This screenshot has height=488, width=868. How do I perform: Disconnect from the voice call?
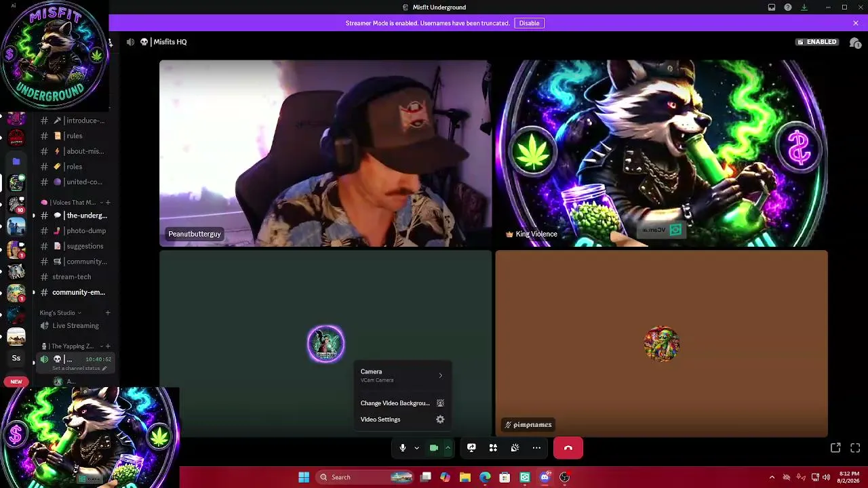coord(568,448)
